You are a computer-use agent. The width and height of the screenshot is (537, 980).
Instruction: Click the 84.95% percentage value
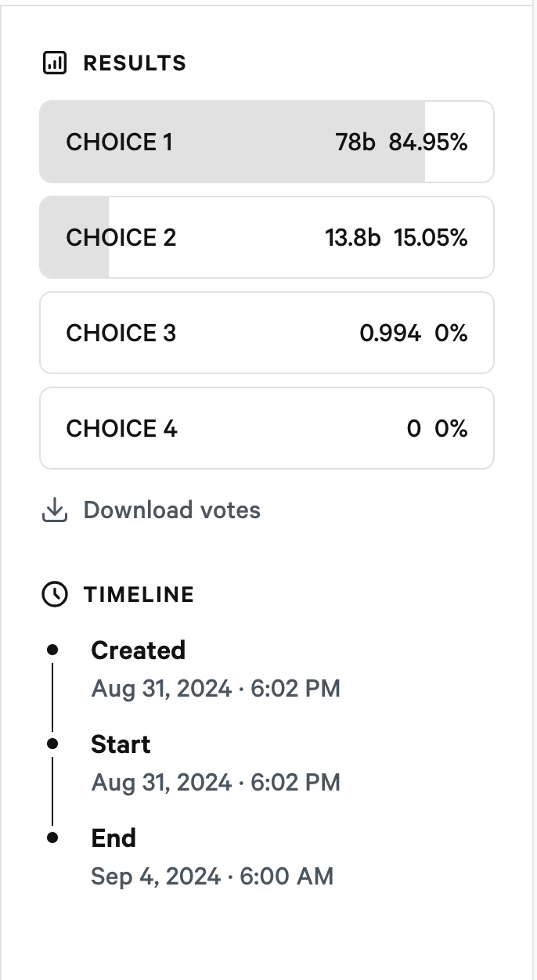point(428,142)
